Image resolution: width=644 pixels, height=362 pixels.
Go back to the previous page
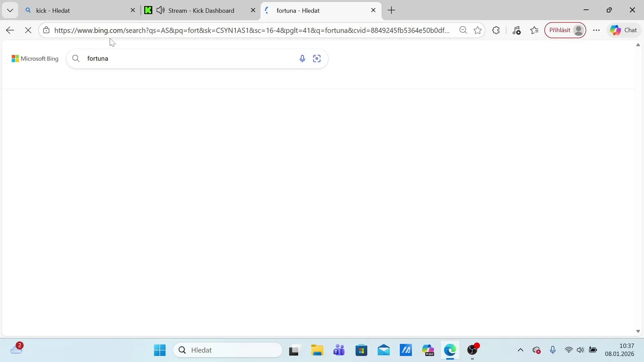[x=10, y=30]
